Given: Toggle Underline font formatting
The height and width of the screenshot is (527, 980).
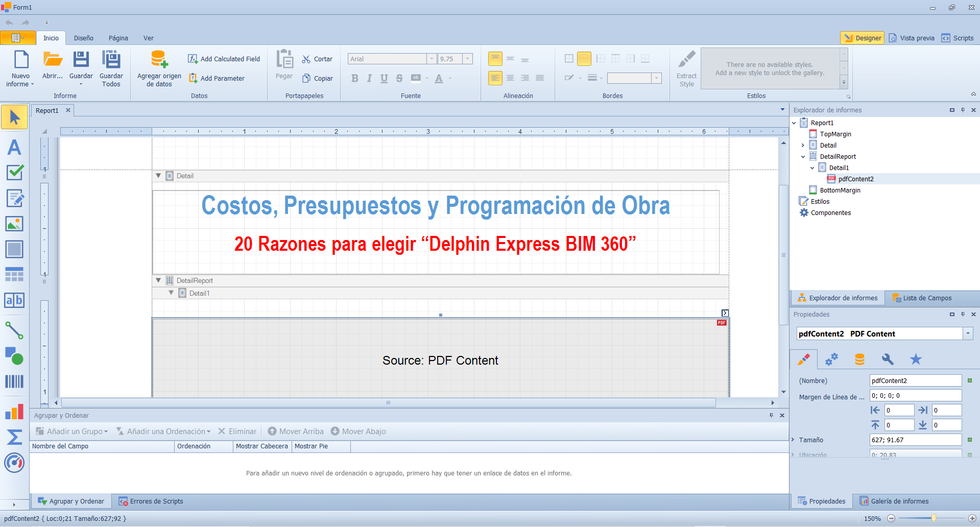Looking at the screenshot, I should click(384, 78).
